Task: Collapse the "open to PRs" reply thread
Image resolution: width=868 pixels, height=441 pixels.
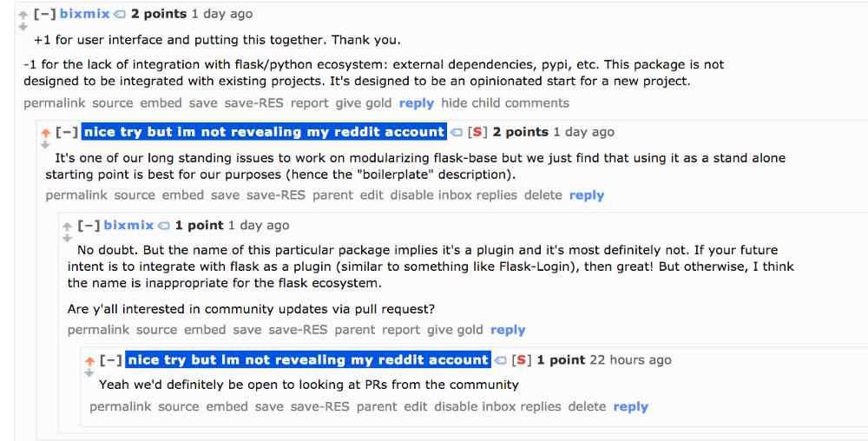Action: 111,359
